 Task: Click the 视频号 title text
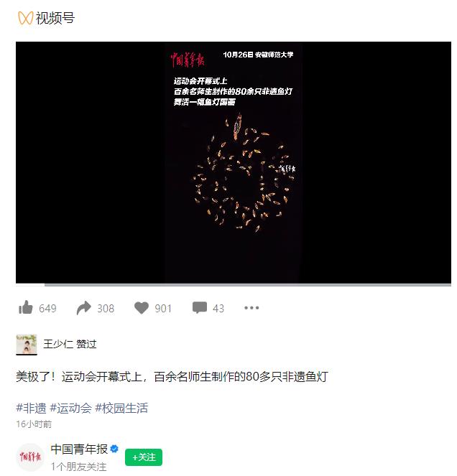click(55, 18)
